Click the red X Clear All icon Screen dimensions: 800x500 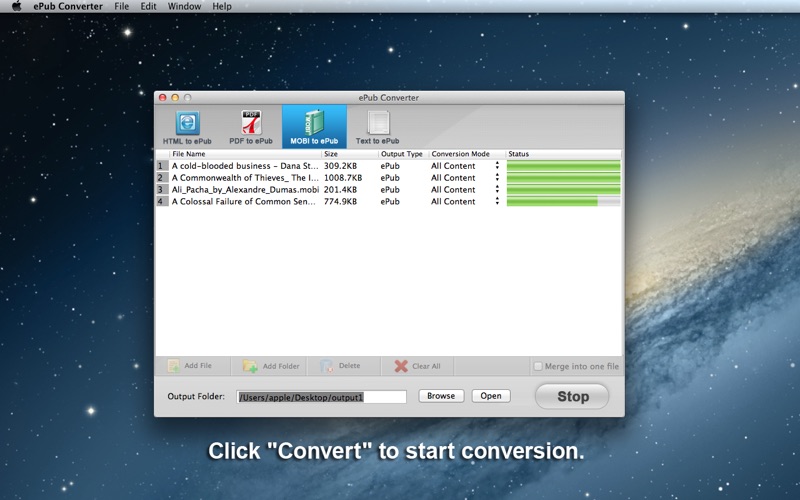[401, 366]
